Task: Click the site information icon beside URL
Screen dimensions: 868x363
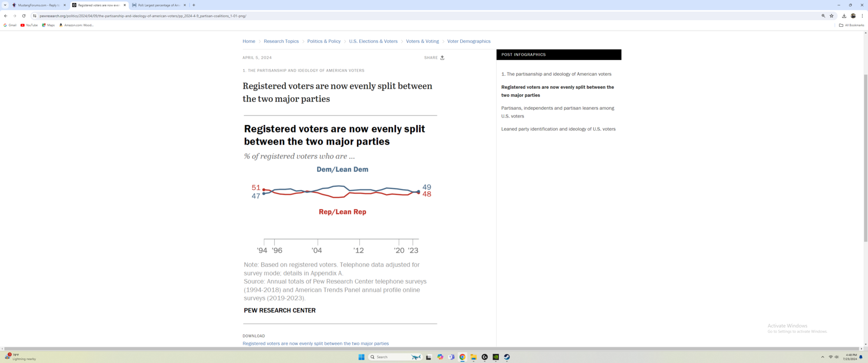Action: coord(35,16)
